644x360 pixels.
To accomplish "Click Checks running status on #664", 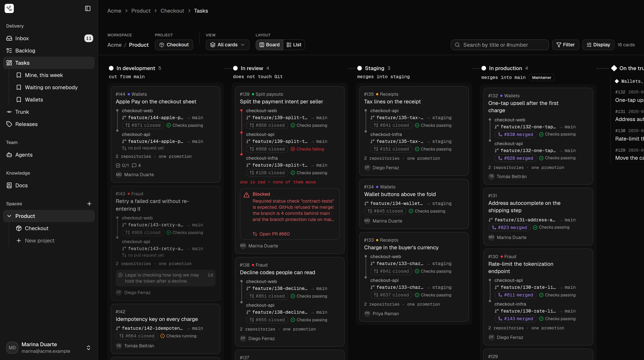I will point(178,336).
